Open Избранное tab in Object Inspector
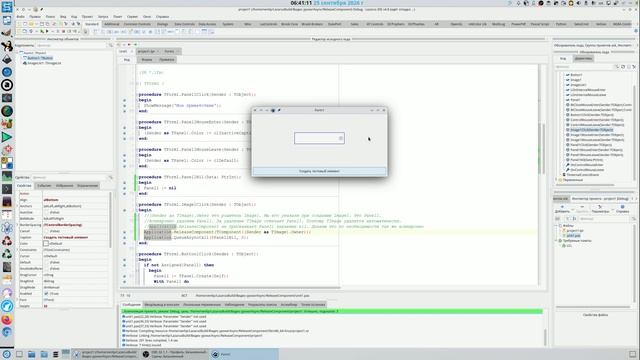The image size is (640, 360). point(64,186)
